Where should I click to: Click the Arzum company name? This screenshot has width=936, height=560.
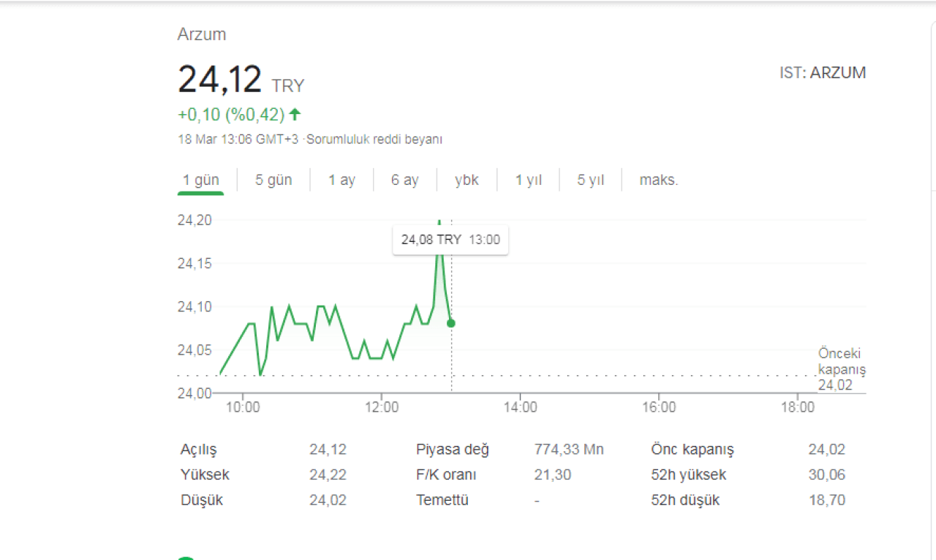[202, 34]
